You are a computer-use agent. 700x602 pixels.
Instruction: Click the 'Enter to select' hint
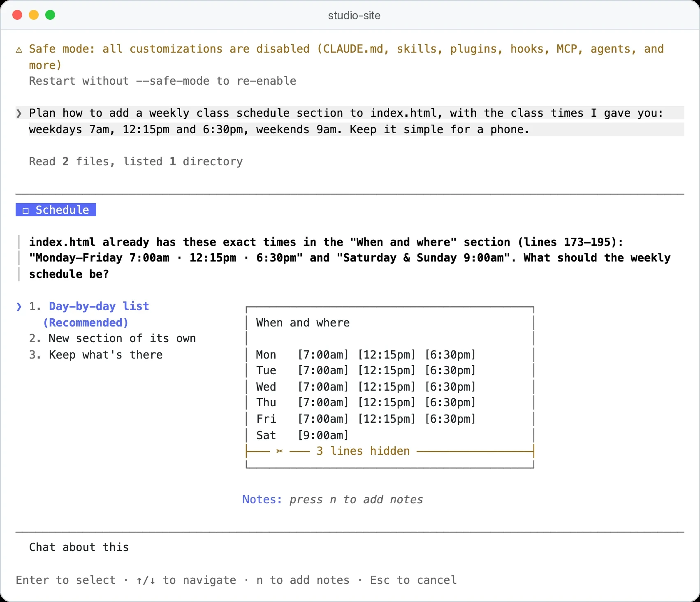66,580
